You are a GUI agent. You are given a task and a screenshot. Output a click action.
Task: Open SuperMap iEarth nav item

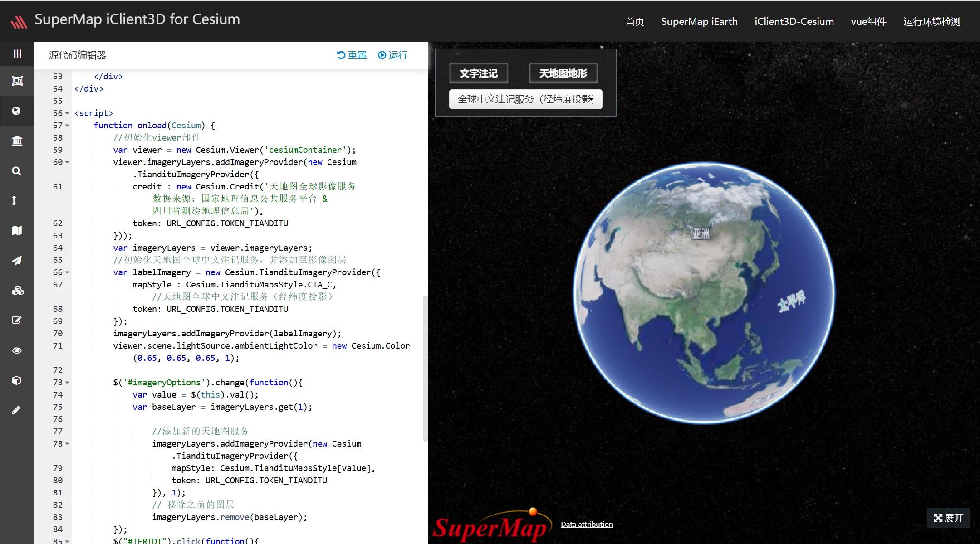699,22
